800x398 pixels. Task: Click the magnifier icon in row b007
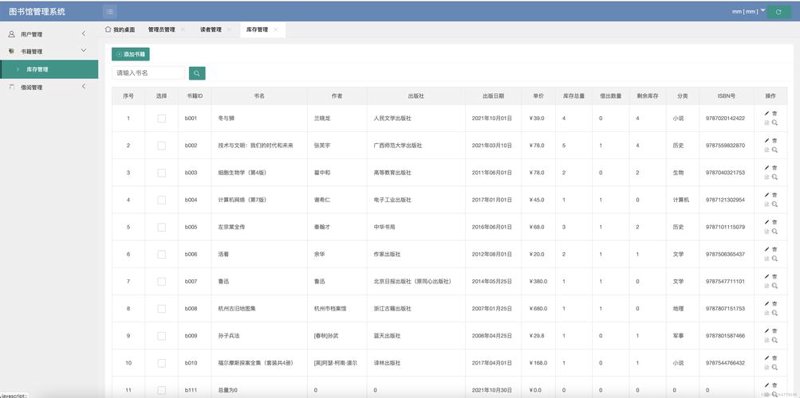point(774,286)
